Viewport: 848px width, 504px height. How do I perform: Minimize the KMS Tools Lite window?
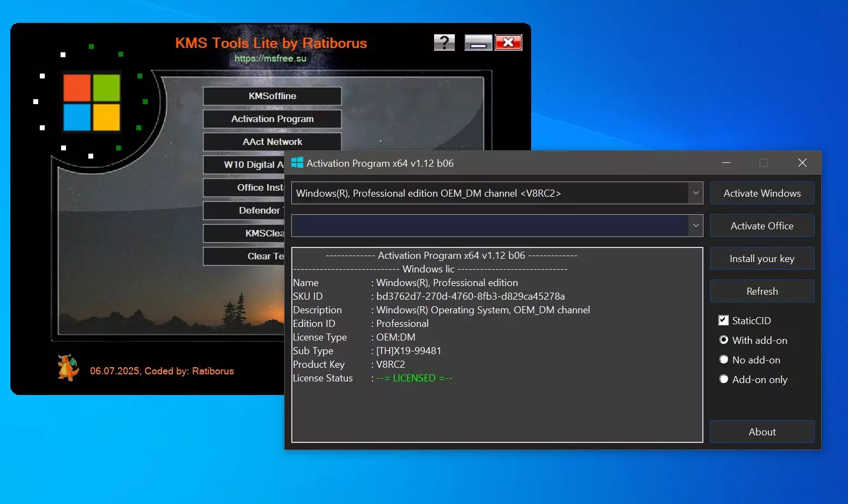[478, 42]
